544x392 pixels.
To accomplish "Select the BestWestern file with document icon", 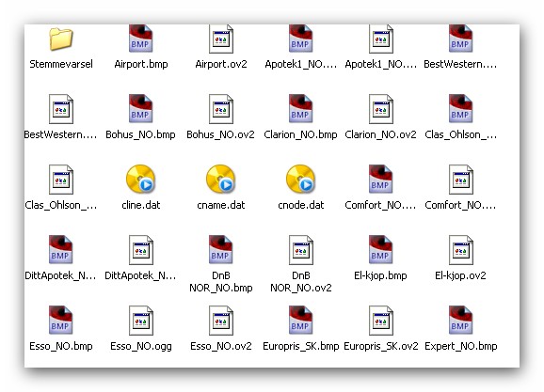I will click(x=61, y=109).
